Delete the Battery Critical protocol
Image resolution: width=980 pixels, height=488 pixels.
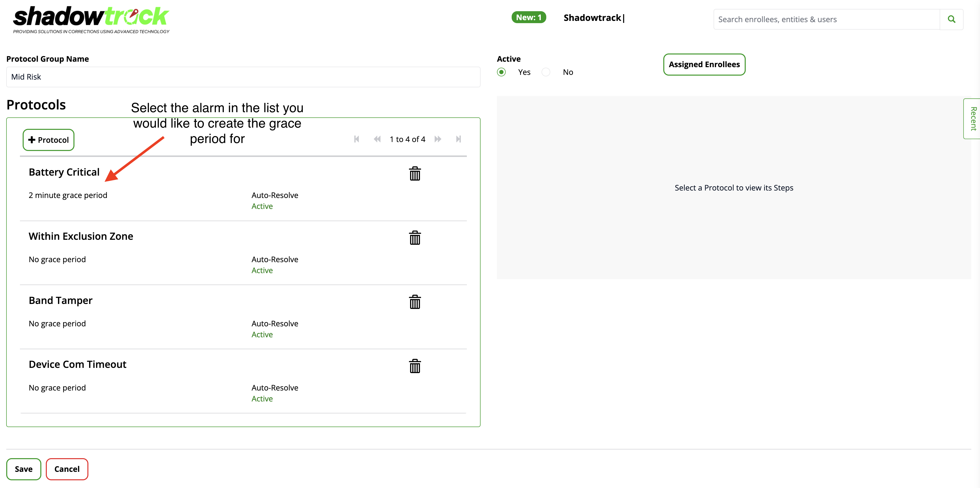(415, 174)
